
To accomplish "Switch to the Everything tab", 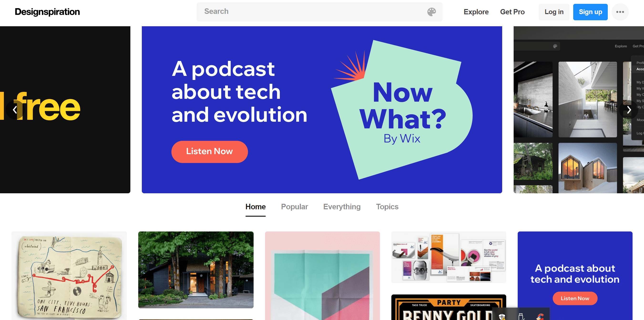I will (x=342, y=207).
